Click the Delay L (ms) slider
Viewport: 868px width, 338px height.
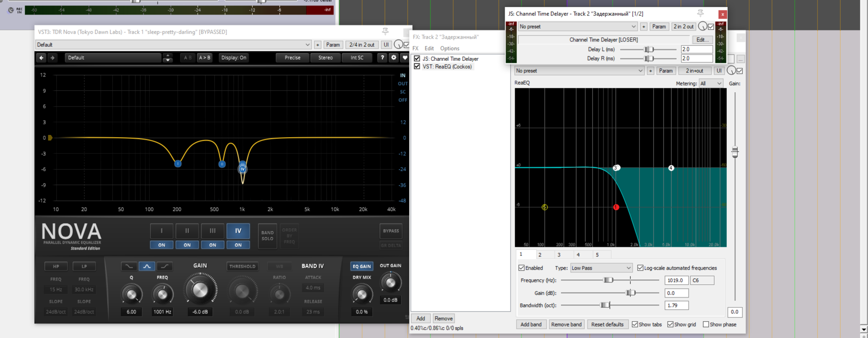coord(648,49)
